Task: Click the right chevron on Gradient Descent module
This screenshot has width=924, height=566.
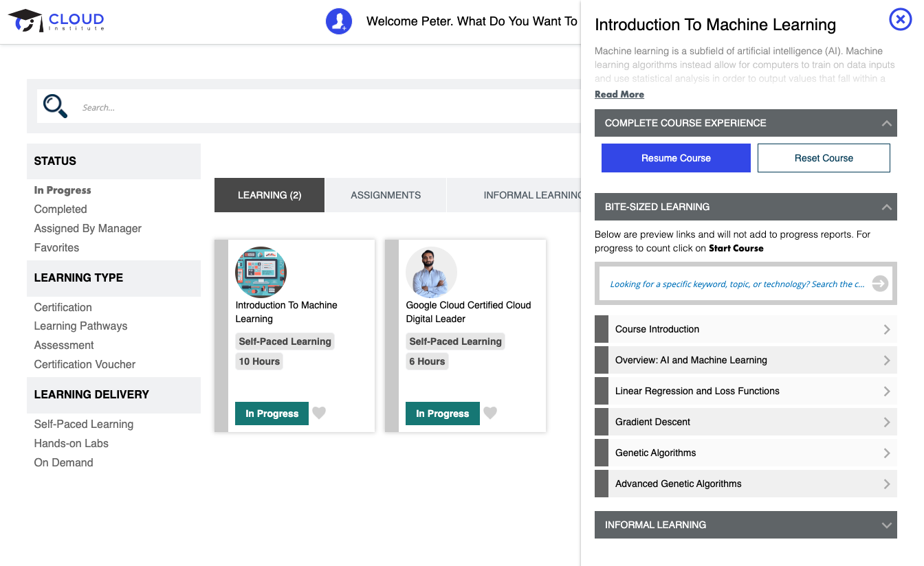Action: [x=887, y=422]
